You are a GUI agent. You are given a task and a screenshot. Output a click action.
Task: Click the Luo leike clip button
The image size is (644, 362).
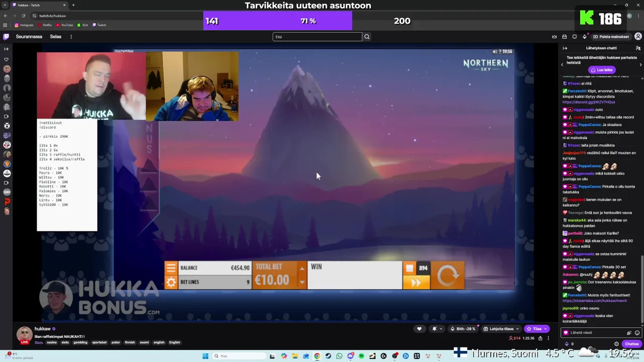coord(602,70)
